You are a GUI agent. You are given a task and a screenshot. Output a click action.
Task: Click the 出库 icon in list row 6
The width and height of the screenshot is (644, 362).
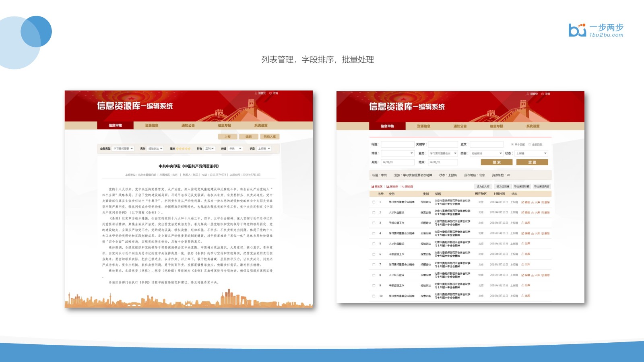click(x=523, y=254)
